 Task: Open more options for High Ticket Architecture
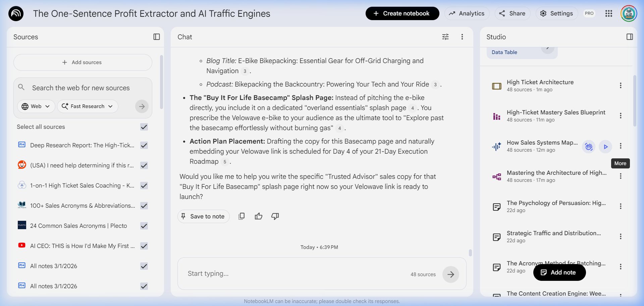[621, 86]
